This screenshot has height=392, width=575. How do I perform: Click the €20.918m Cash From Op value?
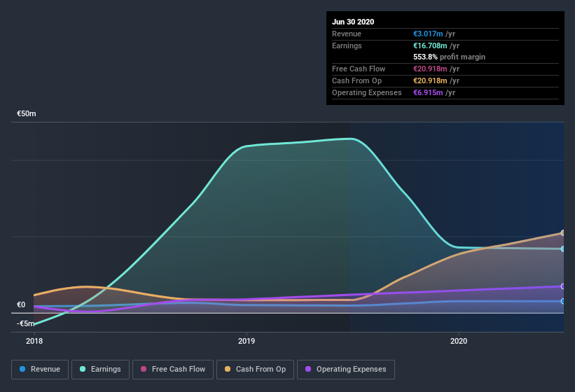(x=430, y=80)
